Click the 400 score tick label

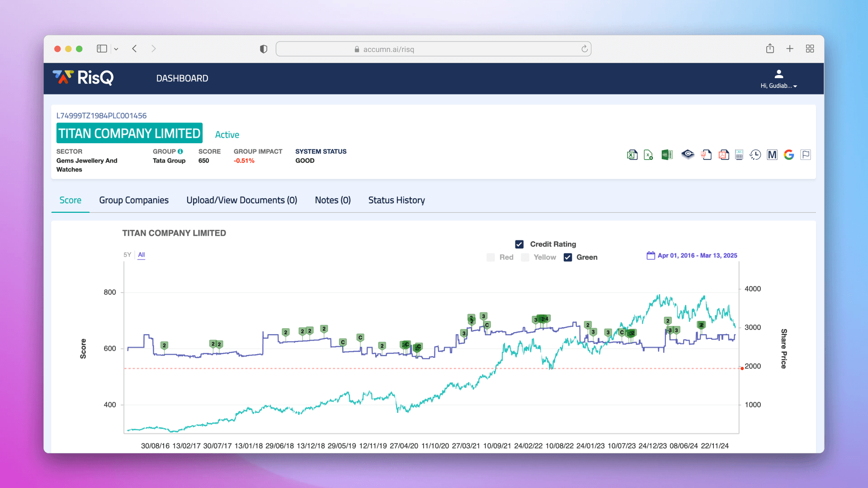[x=110, y=405]
